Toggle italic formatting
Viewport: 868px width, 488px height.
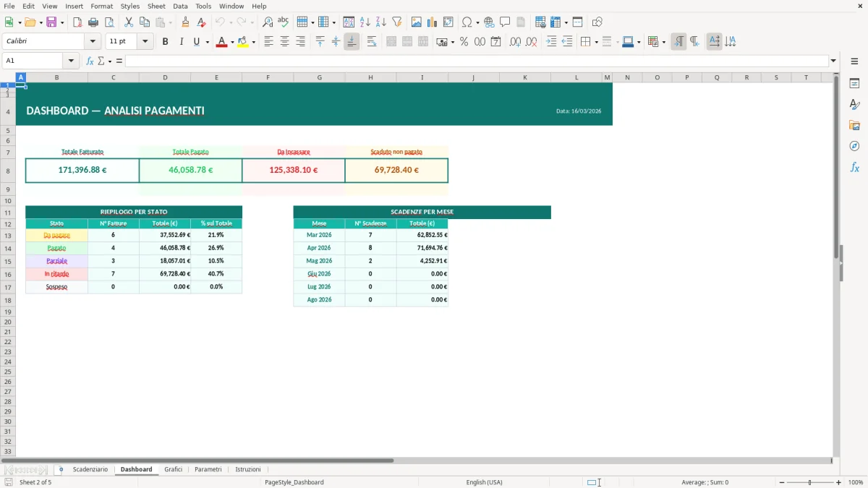coord(181,42)
